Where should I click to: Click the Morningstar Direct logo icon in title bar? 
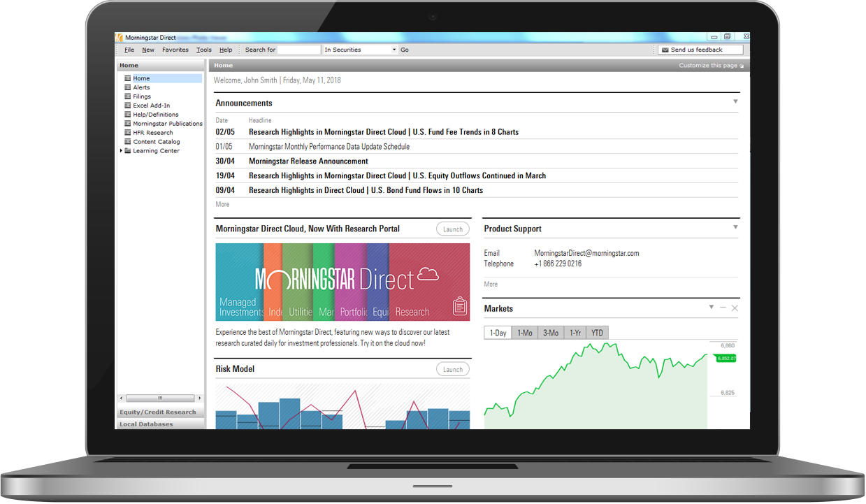click(x=120, y=38)
